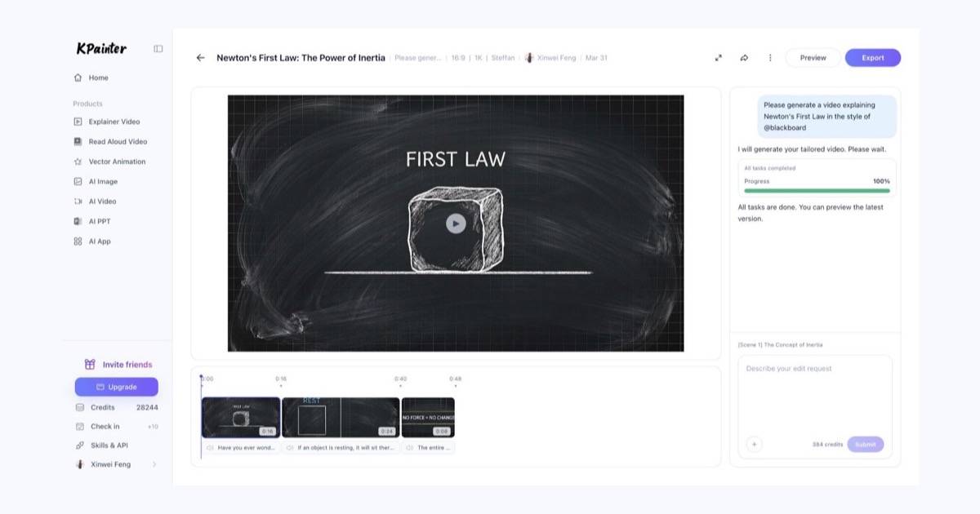View the 28244 credits balance
Image resolution: width=980 pixels, height=514 pixels.
coord(147,407)
